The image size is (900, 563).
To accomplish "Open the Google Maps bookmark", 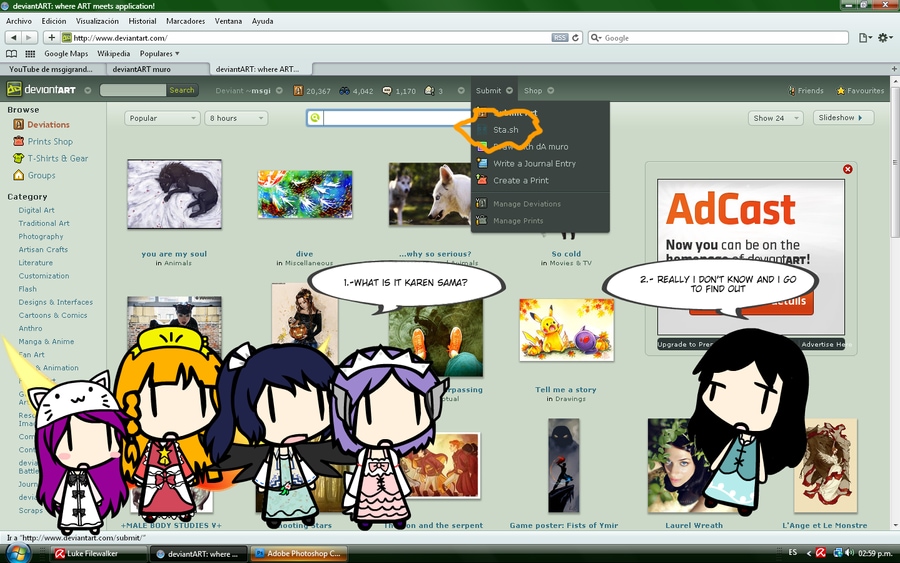I will pos(66,53).
